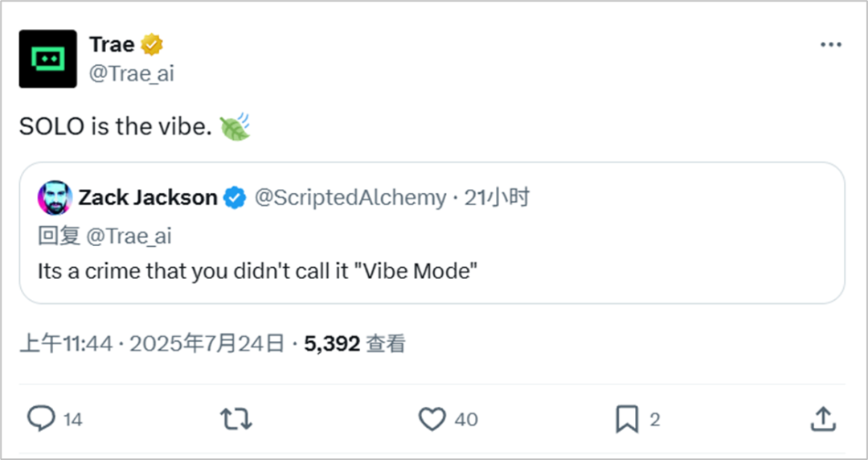Viewport: 868px width, 460px height.
Task: Click the share upload icon
Action: [x=821, y=418]
